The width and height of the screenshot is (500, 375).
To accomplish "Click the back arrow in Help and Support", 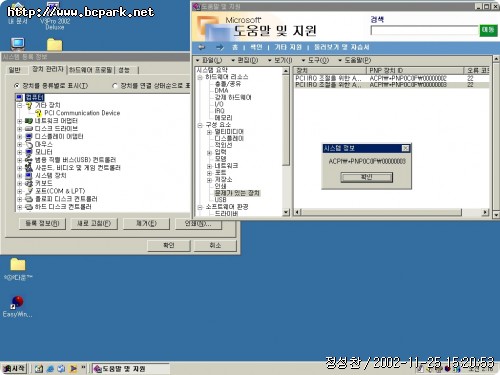I will [x=201, y=47].
